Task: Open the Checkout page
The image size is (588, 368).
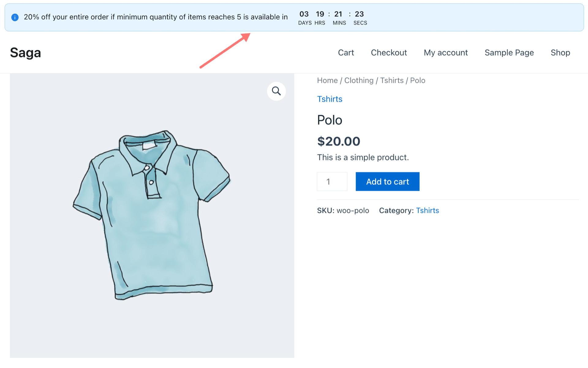Action: [x=389, y=52]
